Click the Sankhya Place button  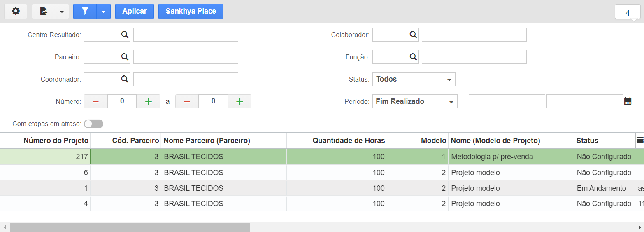191,11
